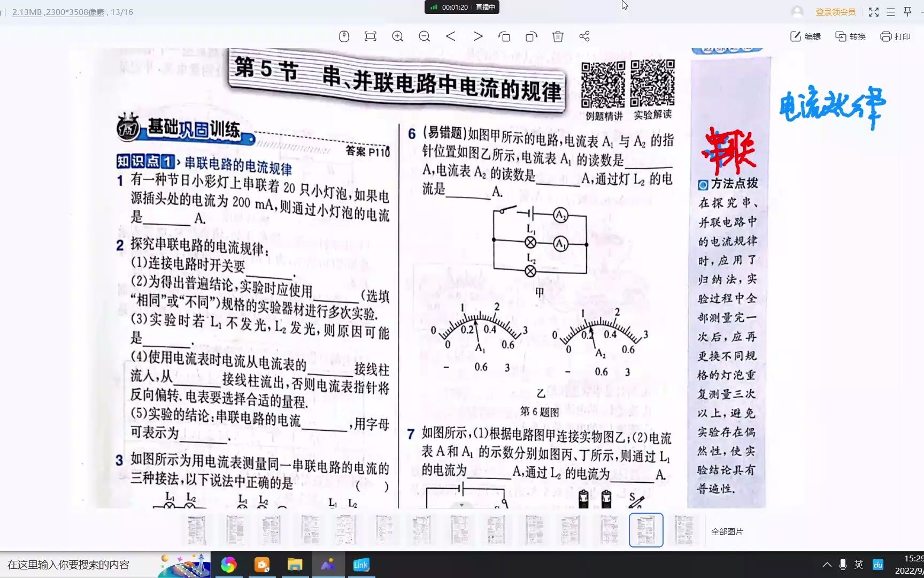Image resolution: width=924 pixels, height=578 pixels.
Task: Go to the previous image with the left arrow
Action: pyautogui.click(x=451, y=36)
